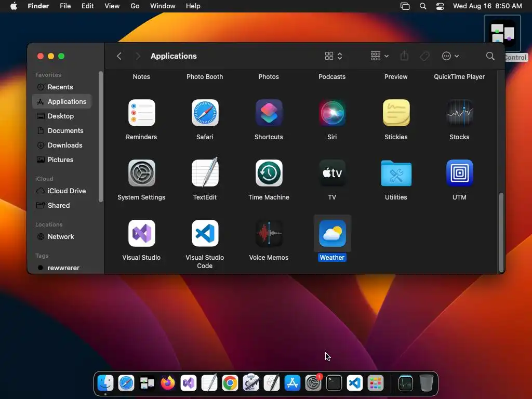Open Control Center in the menu bar

tap(440, 6)
